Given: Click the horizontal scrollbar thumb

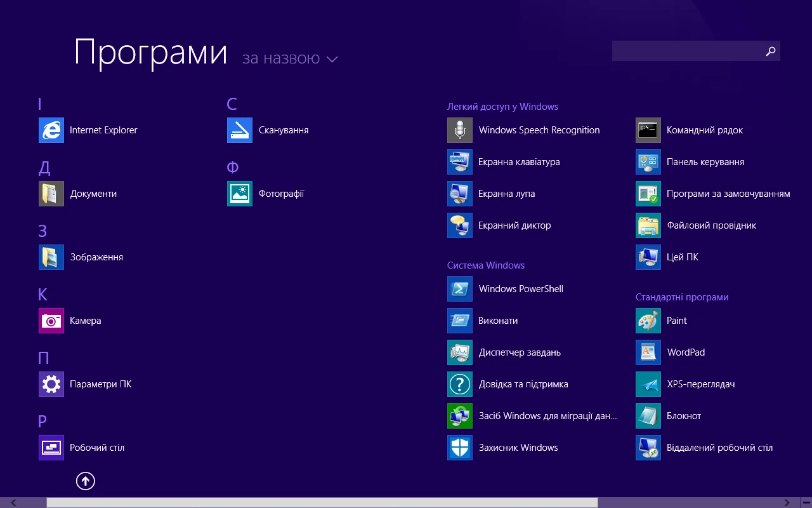Looking at the screenshot, I should click(x=322, y=503).
